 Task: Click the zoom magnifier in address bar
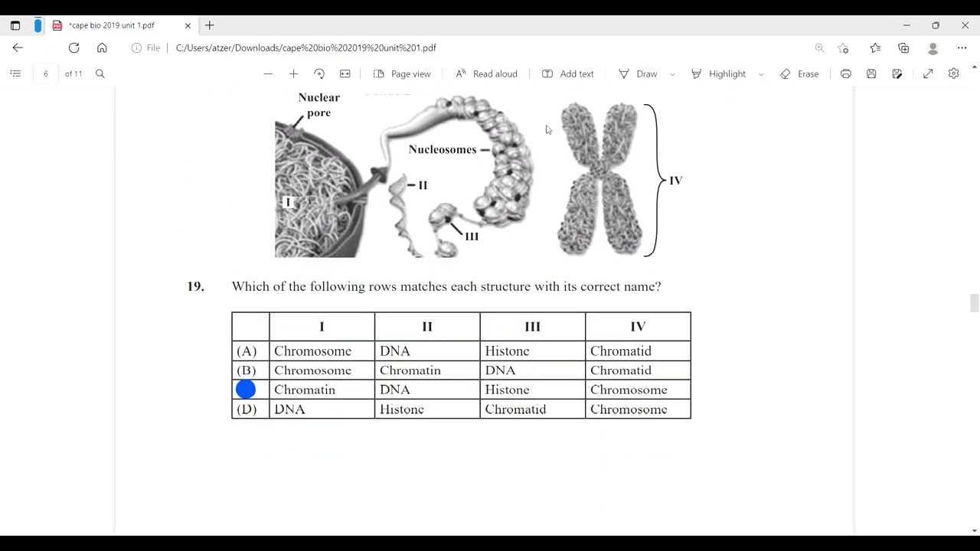[x=819, y=47]
